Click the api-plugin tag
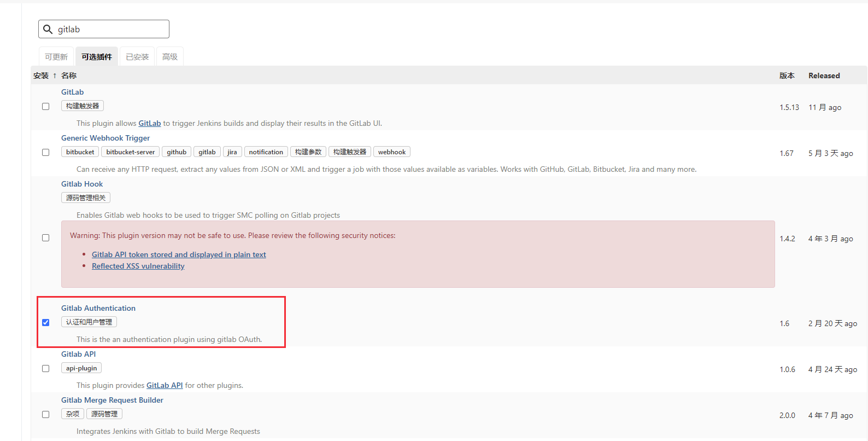This screenshot has height=441, width=868. (x=81, y=368)
